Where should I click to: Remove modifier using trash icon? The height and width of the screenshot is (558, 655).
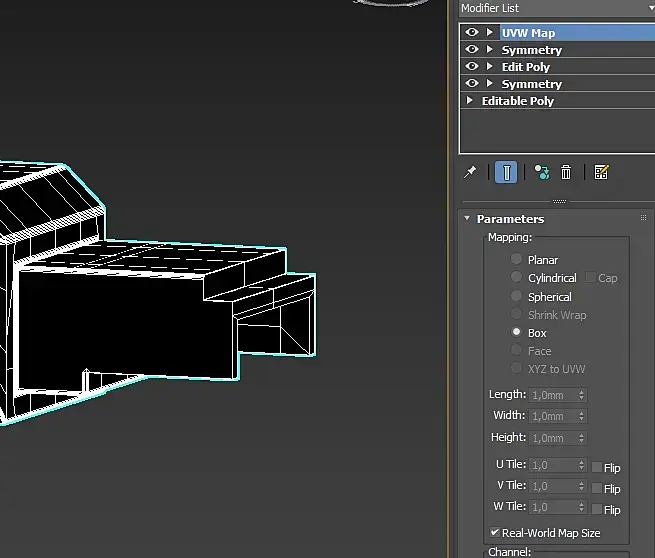coord(566,172)
